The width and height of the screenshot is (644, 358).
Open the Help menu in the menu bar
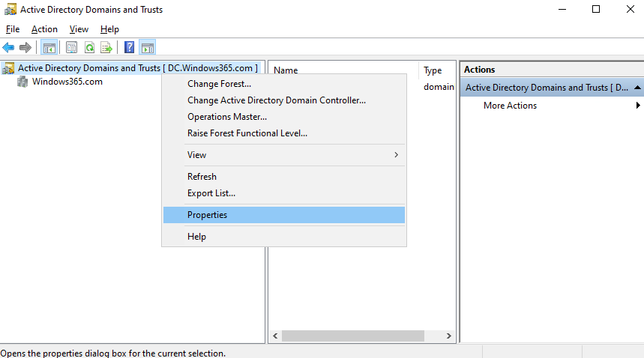point(109,29)
